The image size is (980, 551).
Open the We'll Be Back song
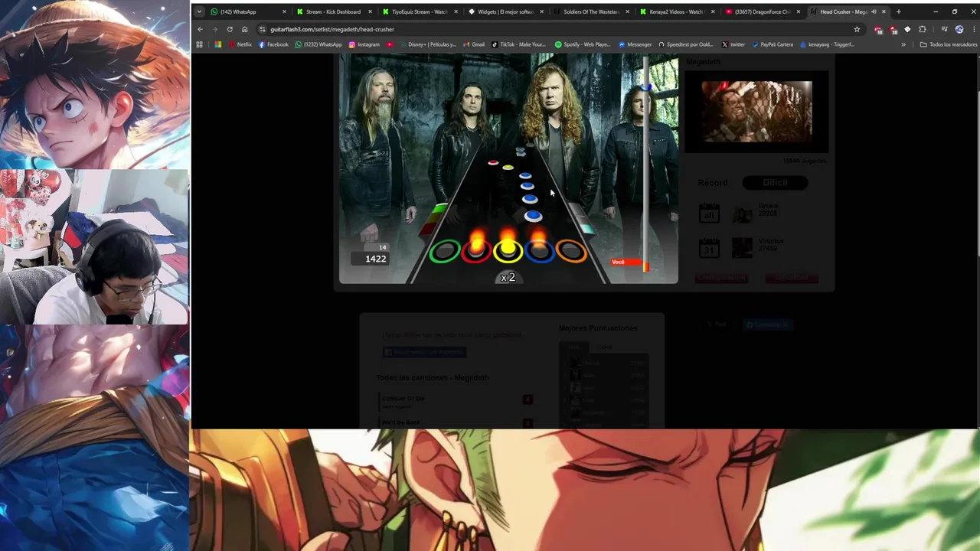tap(401, 422)
